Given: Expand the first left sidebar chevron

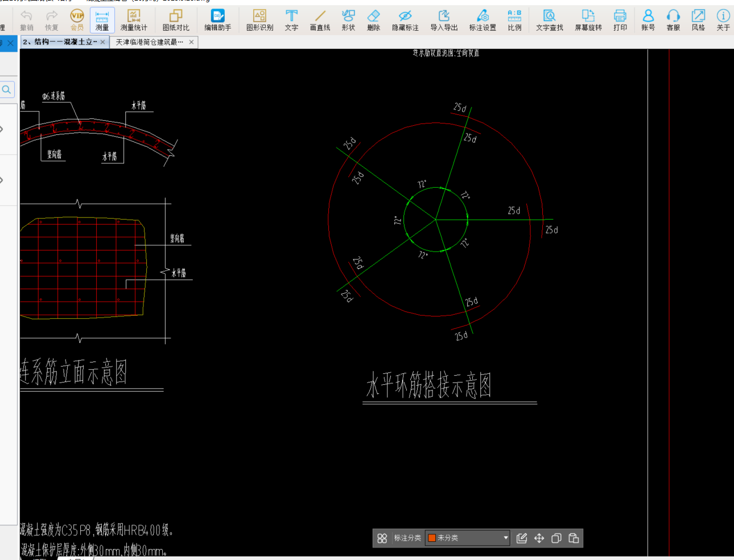Looking at the screenshot, I should pyautogui.click(x=2, y=129).
